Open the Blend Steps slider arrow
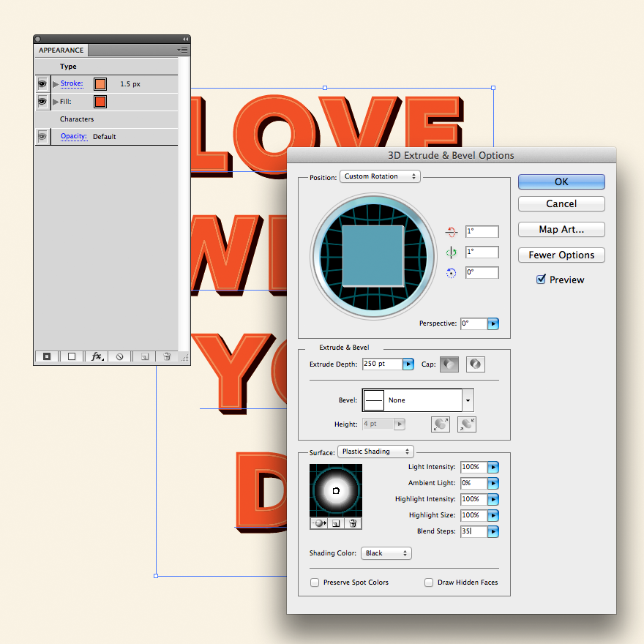This screenshot has width=644, height=644. (493, 531)
